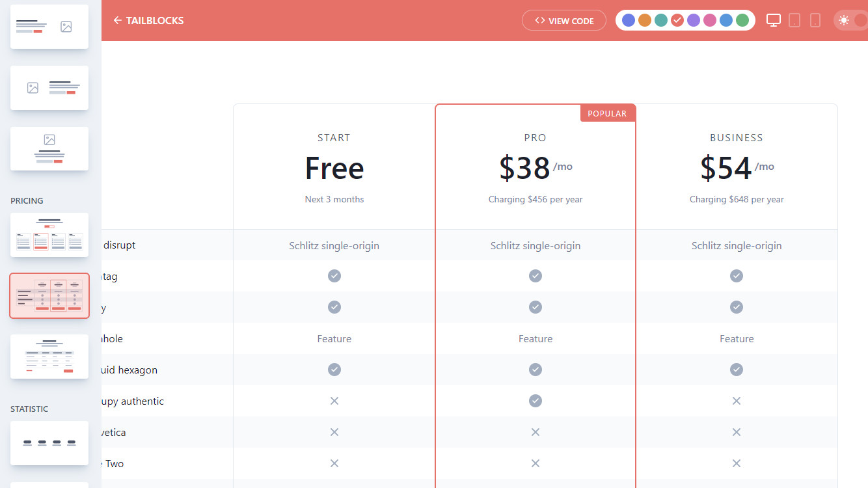
Task: Click BUSINESS check in 'uid hexagon' row
Action: tap(737, 370)
